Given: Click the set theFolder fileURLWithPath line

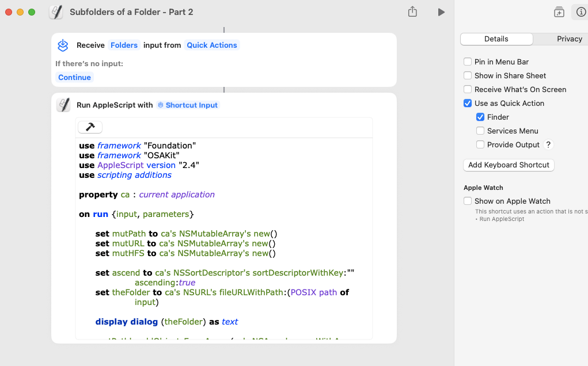Looking at the screenshot, I should tap(222, 297).
